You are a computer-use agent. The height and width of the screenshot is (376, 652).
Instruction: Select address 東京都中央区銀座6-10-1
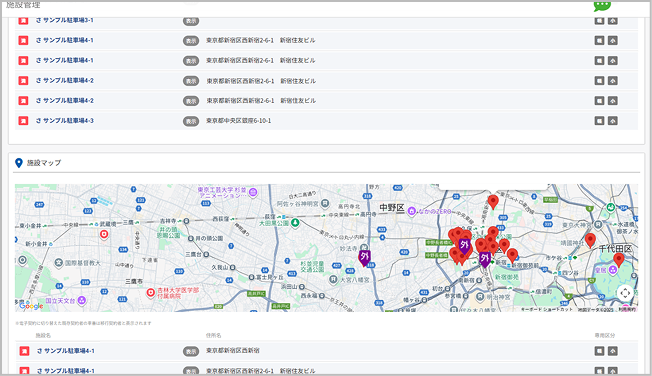pos(239,121)
